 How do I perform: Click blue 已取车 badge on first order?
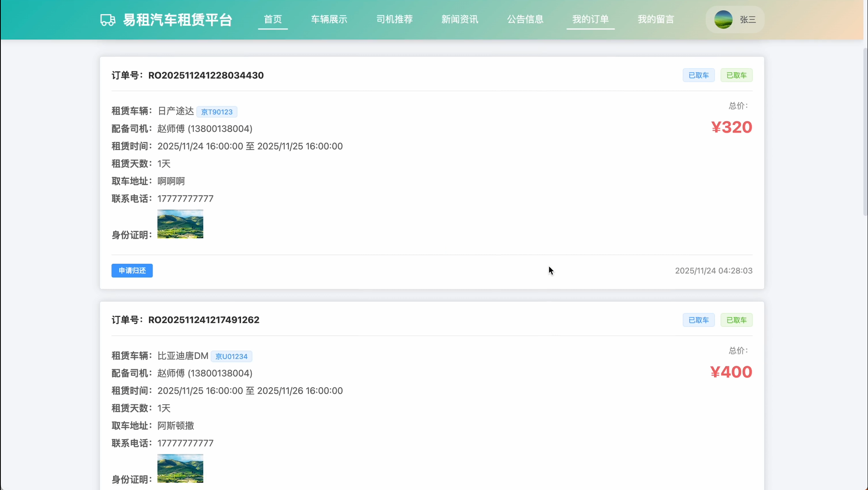(x=698, y=75)
